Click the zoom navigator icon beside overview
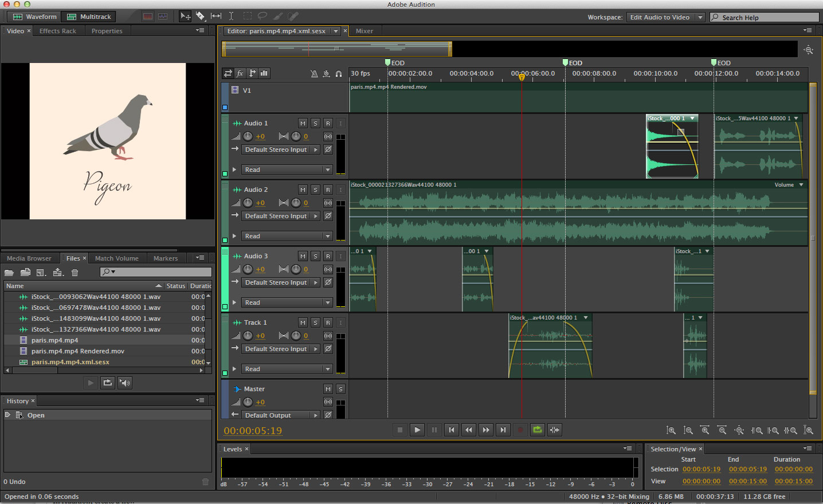 pos(809,50)
